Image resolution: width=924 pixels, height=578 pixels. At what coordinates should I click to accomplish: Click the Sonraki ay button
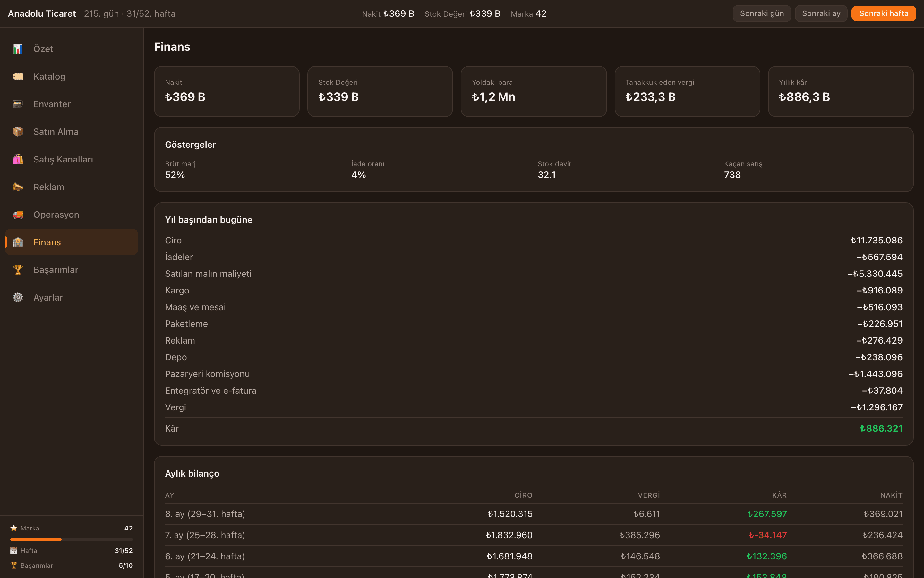pyautogui.click(x=821, y=13)
